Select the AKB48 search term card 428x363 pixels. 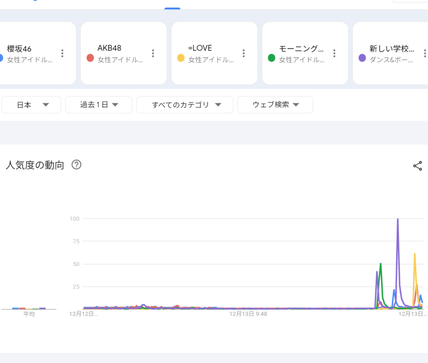coord(124,53)
